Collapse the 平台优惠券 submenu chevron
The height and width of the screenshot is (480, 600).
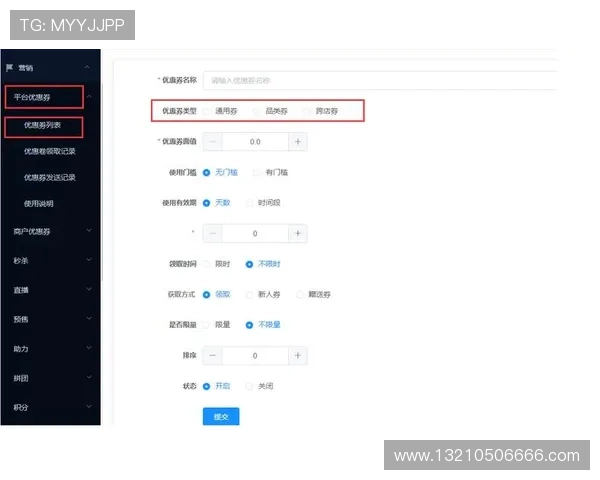click(x=89, y=96)
